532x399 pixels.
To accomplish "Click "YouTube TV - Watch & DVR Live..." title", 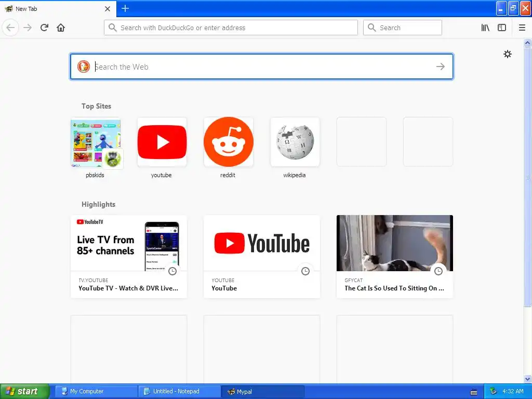I will pos(128,288).
